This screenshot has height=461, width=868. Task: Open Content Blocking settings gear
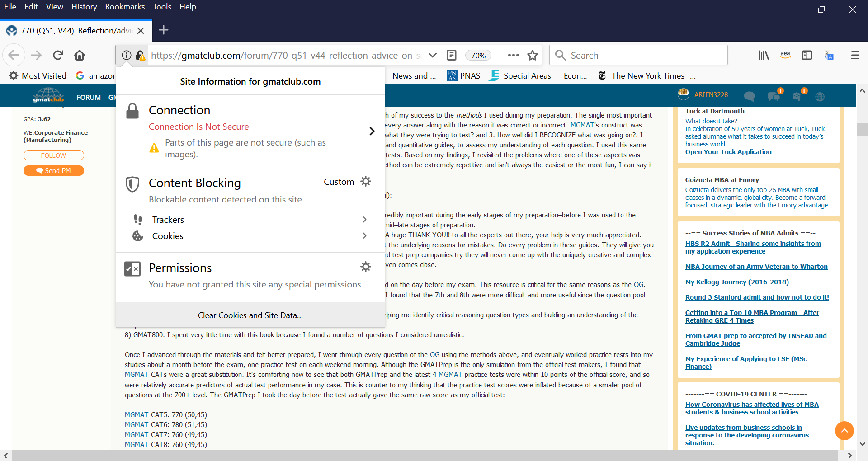pos(366,181)
